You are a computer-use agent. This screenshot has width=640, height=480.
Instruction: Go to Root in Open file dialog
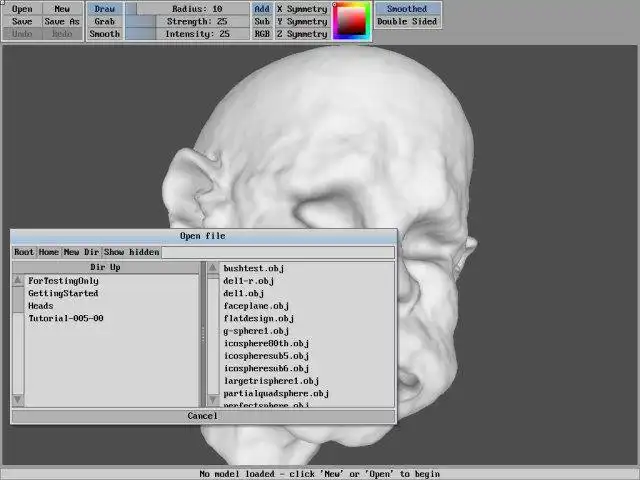[24, 252]
